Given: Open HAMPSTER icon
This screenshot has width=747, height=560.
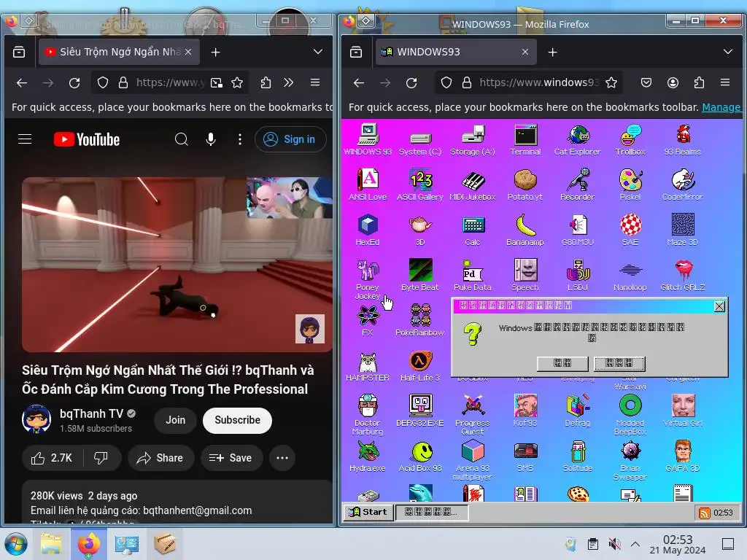Looking at the screenshot, I should coord(368,366).
